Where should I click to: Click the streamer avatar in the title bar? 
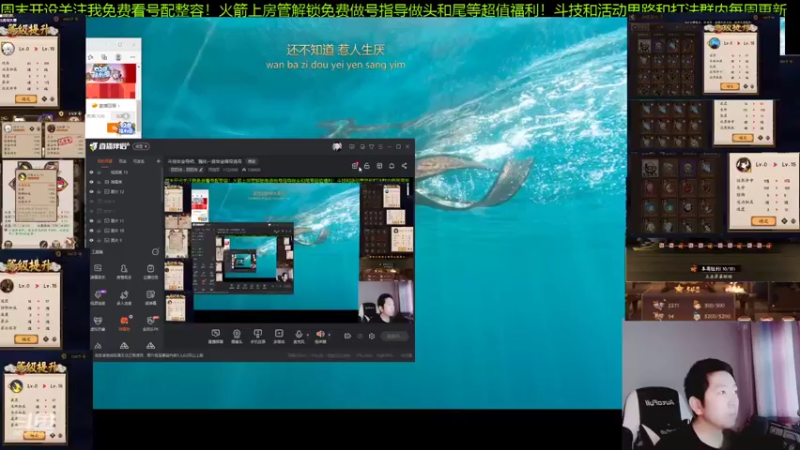click(x=337, y=147)
